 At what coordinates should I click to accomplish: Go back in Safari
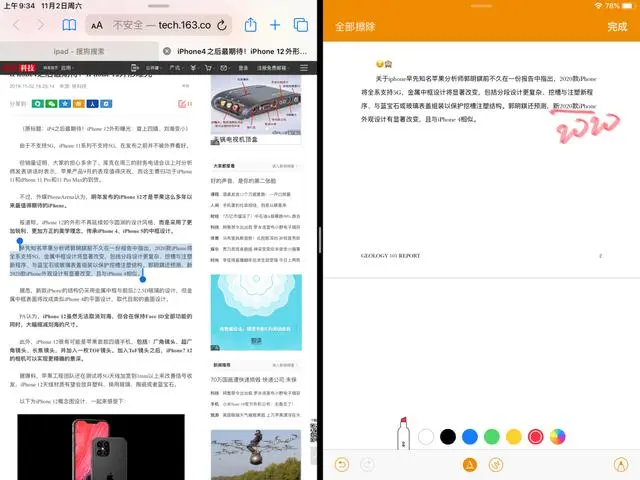[15, 25]
